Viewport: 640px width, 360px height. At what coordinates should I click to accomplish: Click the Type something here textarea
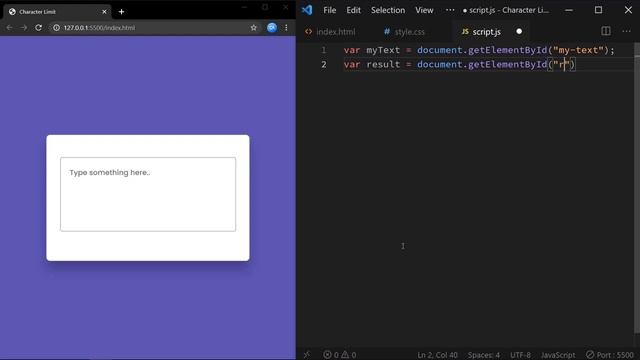click(148, 194)
